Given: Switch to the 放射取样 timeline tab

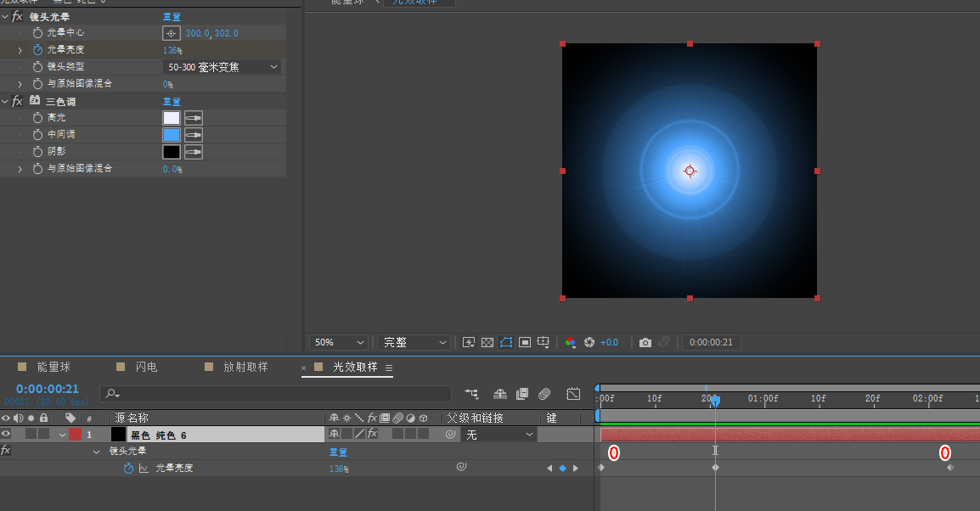Looking at the screenshot, I should tap(245, 368).
